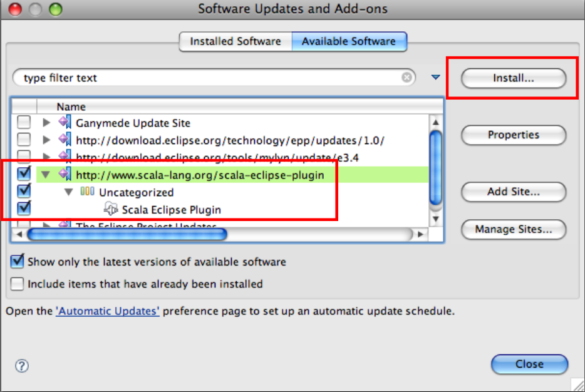Collapse the Uncategorized category
Screen dimensions: 585x392
coord(69,192)
